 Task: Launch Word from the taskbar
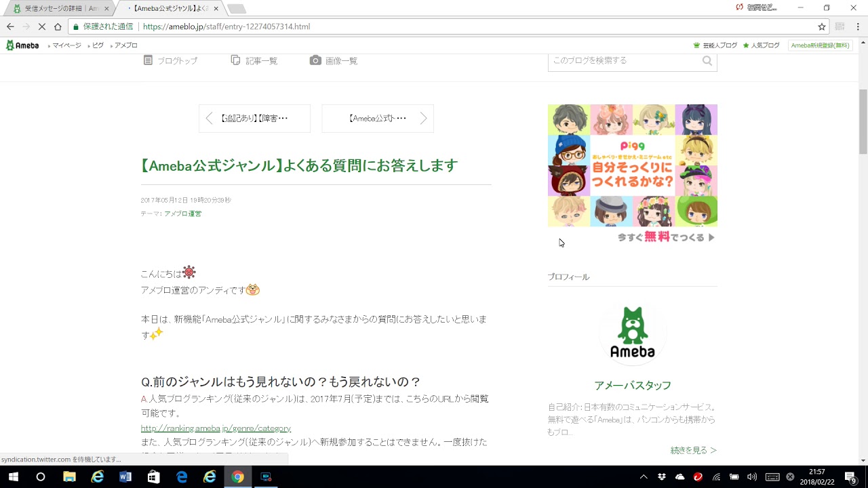coord(125,476)
